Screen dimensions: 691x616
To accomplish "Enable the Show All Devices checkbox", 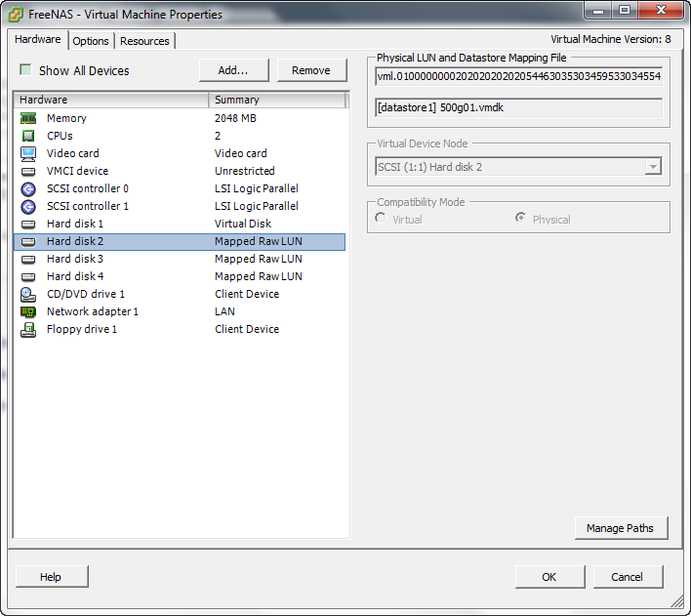I will (25, 69).
